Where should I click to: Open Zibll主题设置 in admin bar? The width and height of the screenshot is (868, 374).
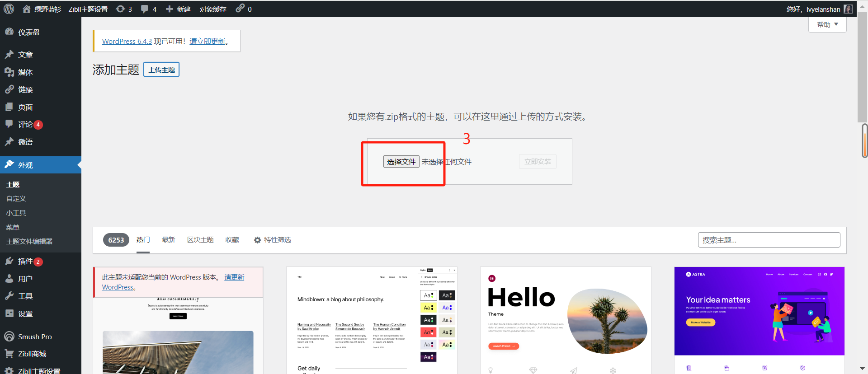[x=88, y=9]
